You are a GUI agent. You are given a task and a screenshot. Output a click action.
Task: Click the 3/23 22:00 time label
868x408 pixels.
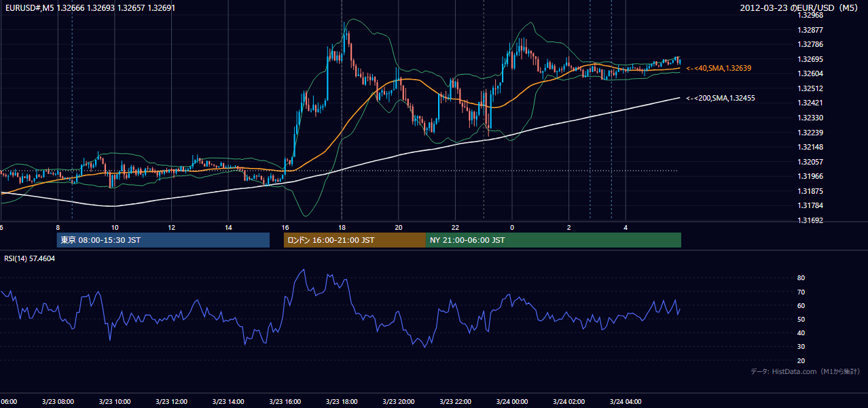click(x=454, y=401)
